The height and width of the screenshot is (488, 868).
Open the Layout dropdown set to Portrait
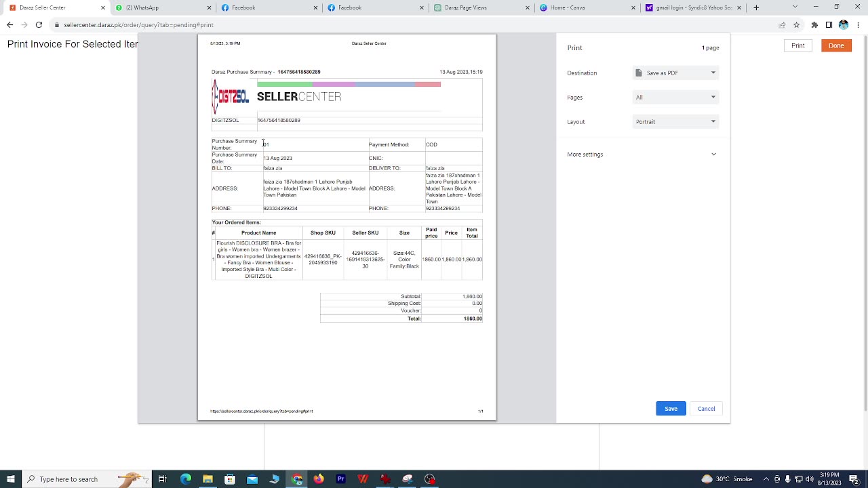(x=675, y=121)
